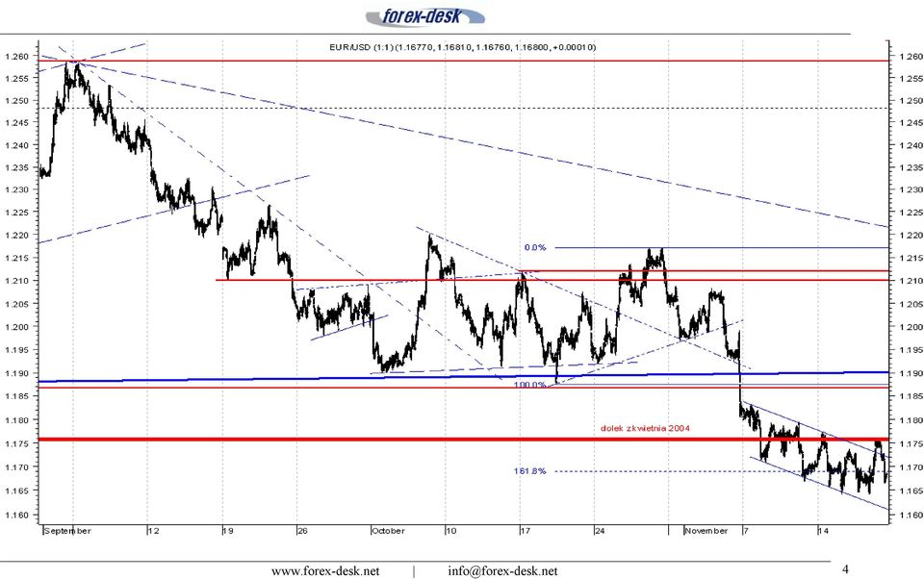Click the October label on time axis
Screen dimensions: 924x579
(388, 531)
